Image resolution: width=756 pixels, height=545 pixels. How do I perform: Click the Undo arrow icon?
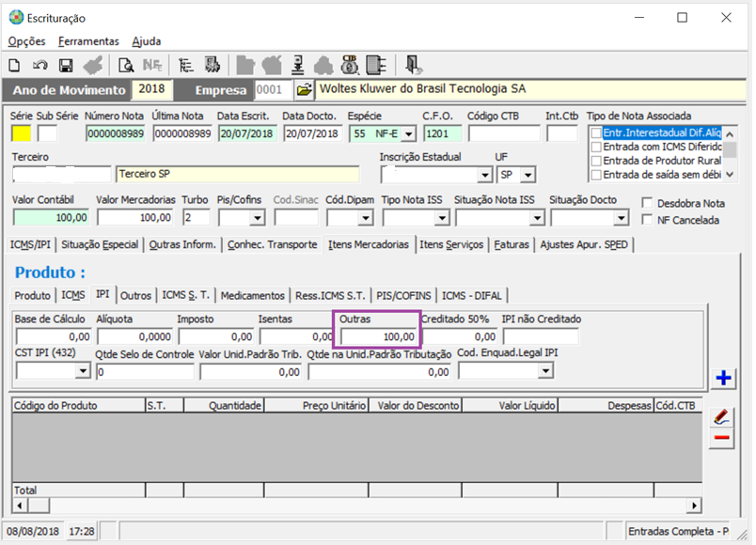[39, 65]
